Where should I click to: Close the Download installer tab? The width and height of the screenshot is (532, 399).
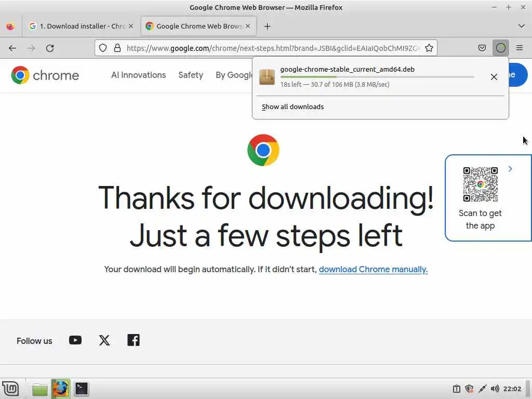coord(131,26)
